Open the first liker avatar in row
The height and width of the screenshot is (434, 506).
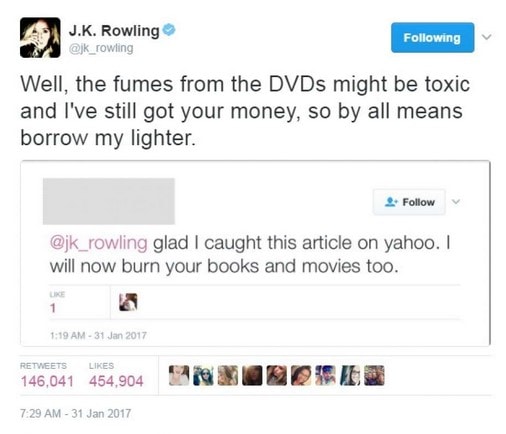[x=179, y=375]
